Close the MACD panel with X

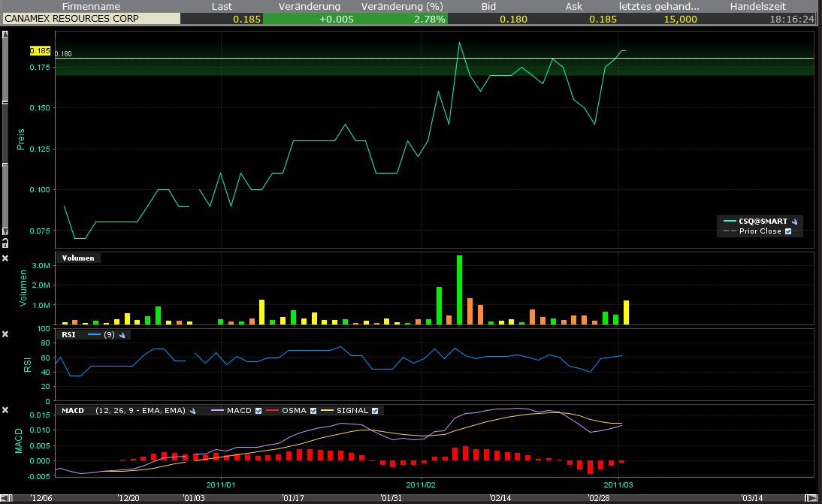[5, 410]
